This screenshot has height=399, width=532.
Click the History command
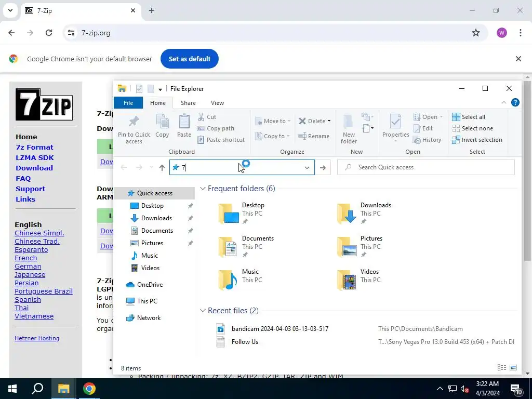click(427, 140)
